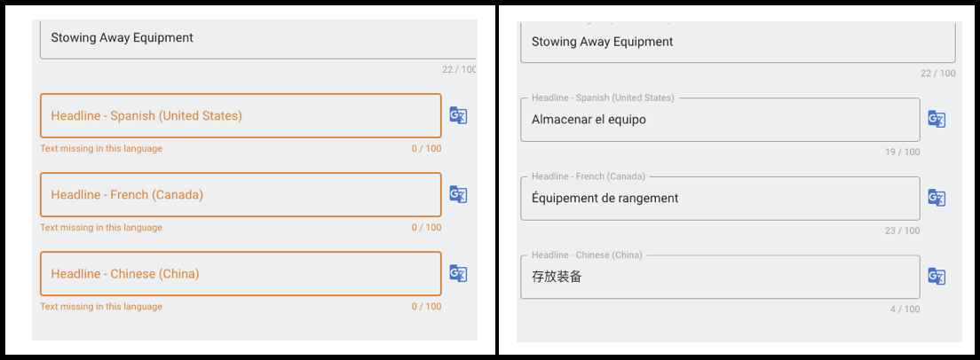Focus the empty Headline - Chinese (China) field
Viewport: 980px width, 360px height.
coord(240,274)
